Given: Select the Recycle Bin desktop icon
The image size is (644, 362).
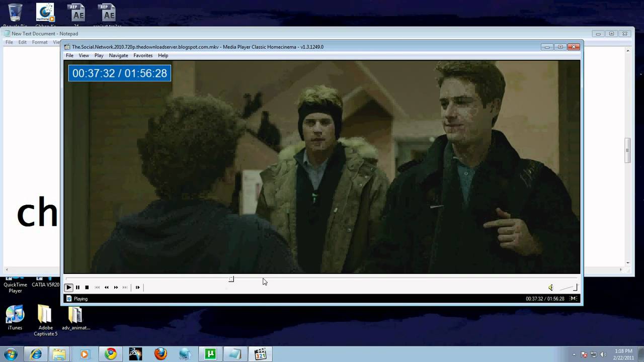Looking at the screenshot, I should [x=15, y=15].
